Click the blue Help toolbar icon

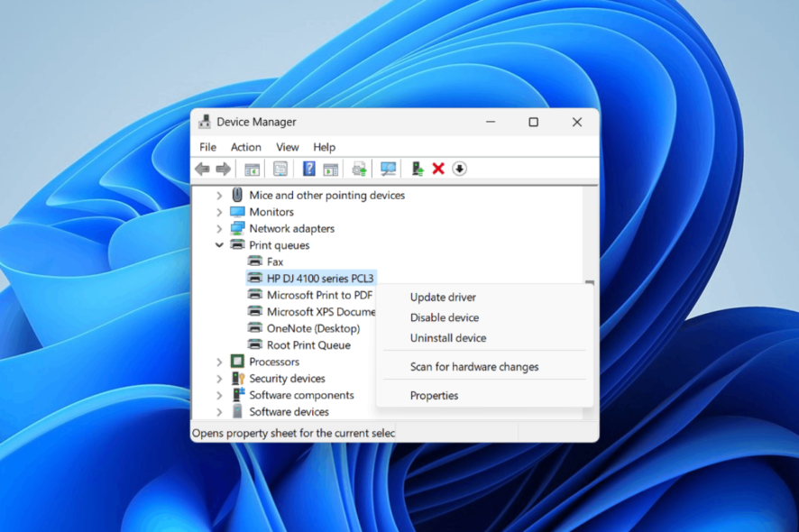pos(308,169)
